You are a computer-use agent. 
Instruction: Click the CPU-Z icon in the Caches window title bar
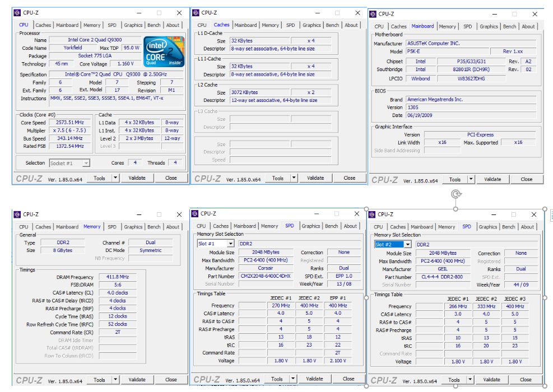click(x=196, y=13)
